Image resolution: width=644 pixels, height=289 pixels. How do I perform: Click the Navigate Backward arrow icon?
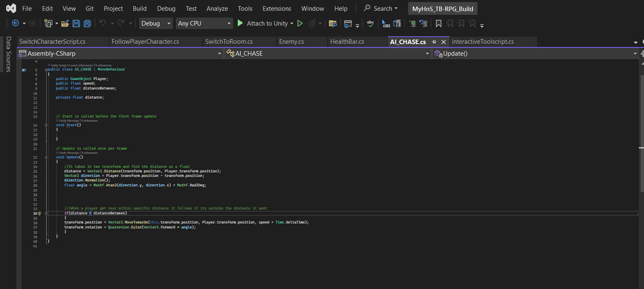point(16,23)
